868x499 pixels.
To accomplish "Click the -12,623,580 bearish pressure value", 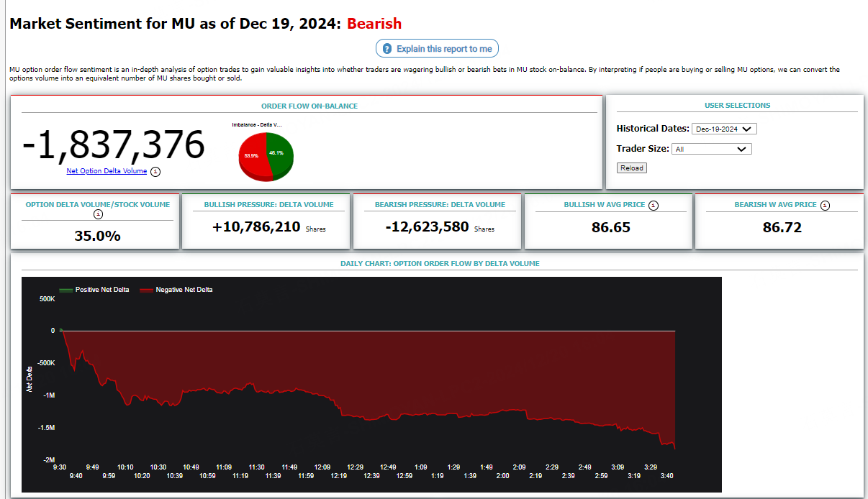I will [x=428, y=227].
